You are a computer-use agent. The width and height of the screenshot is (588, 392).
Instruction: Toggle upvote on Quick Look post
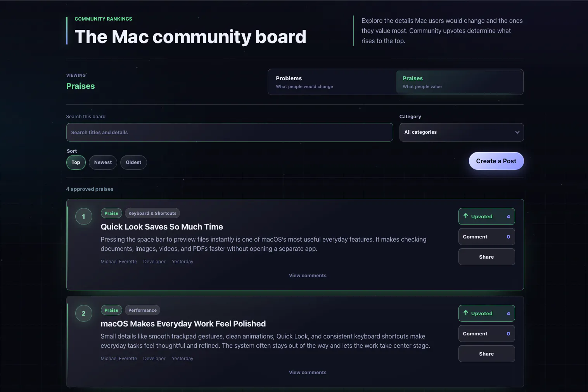click(x=486, y=216)
